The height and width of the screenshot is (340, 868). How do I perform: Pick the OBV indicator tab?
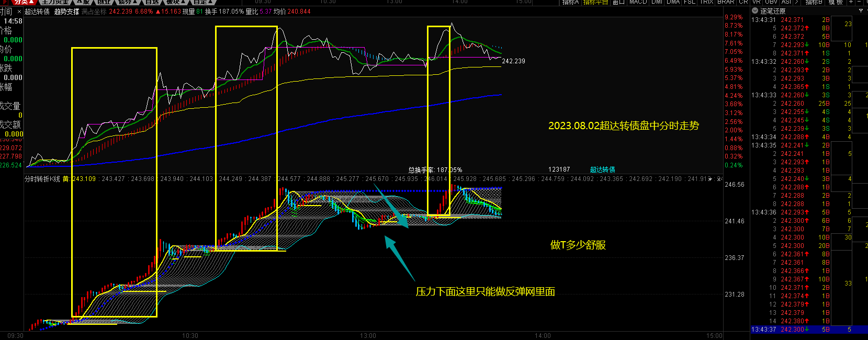click(771, 2)
